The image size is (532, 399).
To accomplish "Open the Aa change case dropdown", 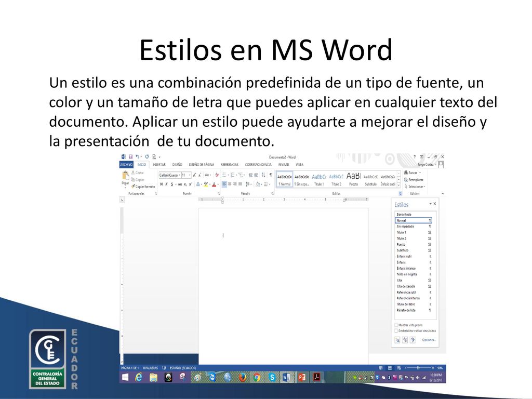I will tap(208, 175).
